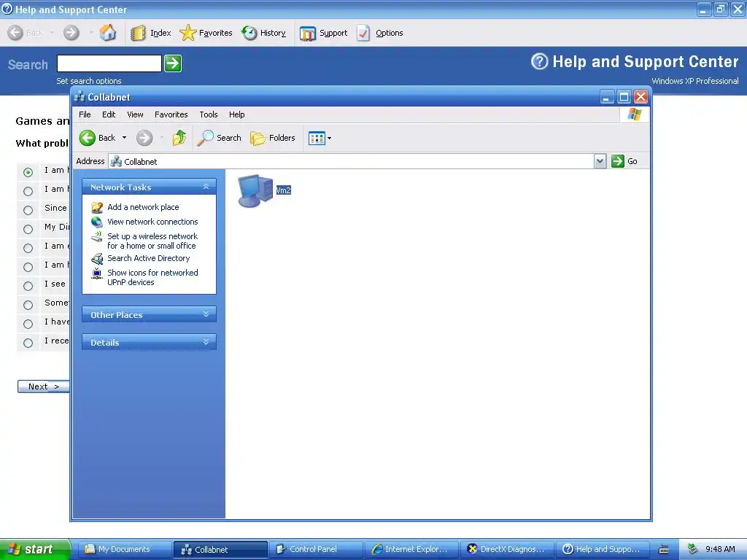Toggle the Folders pane in Collabnet
The image size is (747, 560).
pyautogui.click(x=273, y=138)
